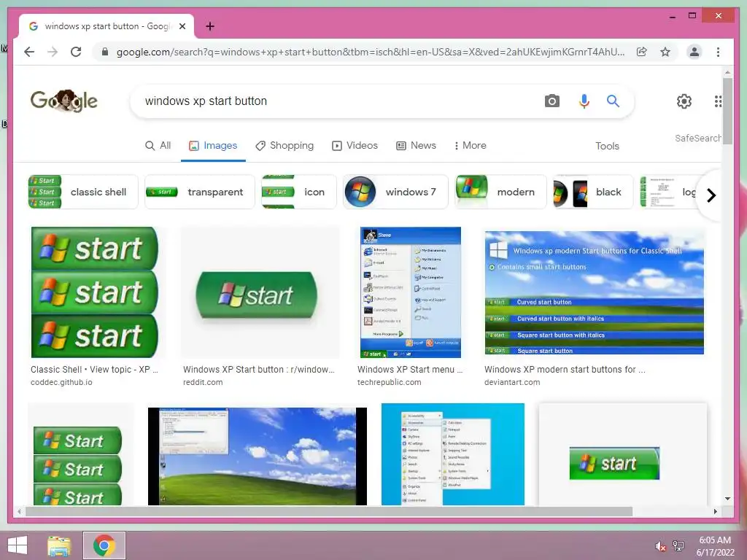Click the deviantart.com source link

[512, 382]
